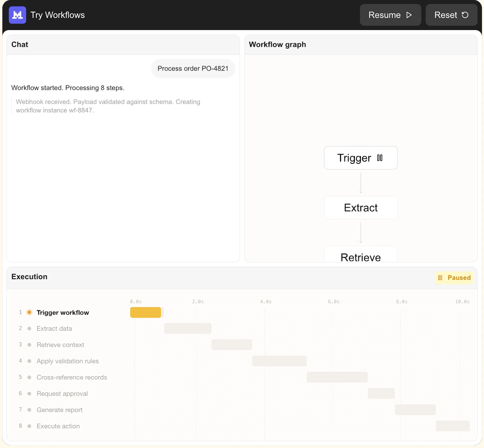Click the Extract data timeline bar
484x448 pixels.
pyautogui.click(x=188, y=329)
